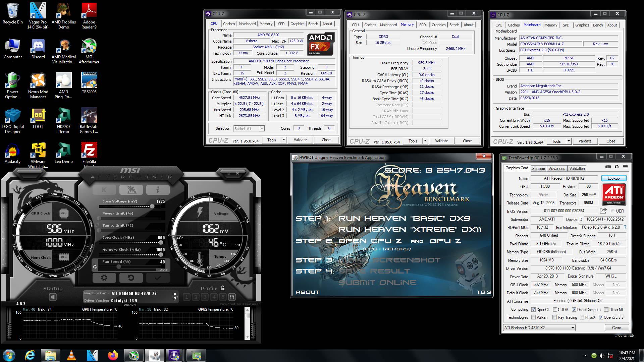Click ABOUT link in Heaven Benchmark
The image size is (644, 362).
point(307,292)
